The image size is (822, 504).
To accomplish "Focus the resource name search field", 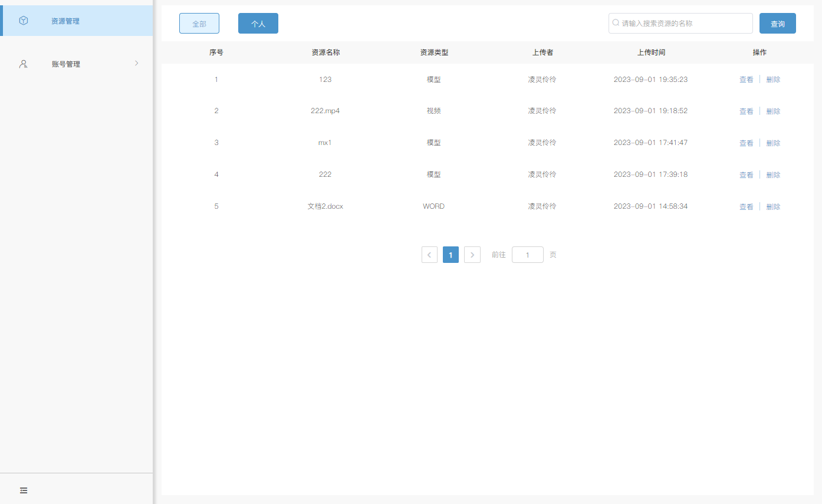I will tap(680, 24).
